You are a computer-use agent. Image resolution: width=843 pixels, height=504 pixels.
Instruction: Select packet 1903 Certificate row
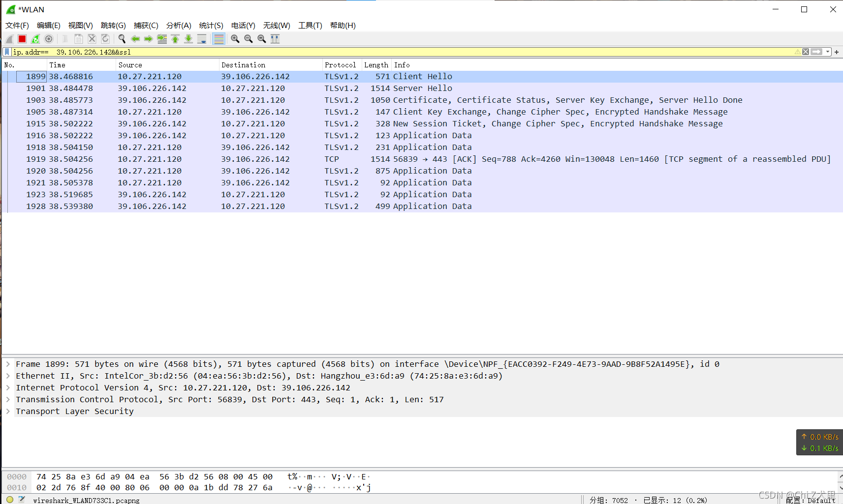point(422,100)
